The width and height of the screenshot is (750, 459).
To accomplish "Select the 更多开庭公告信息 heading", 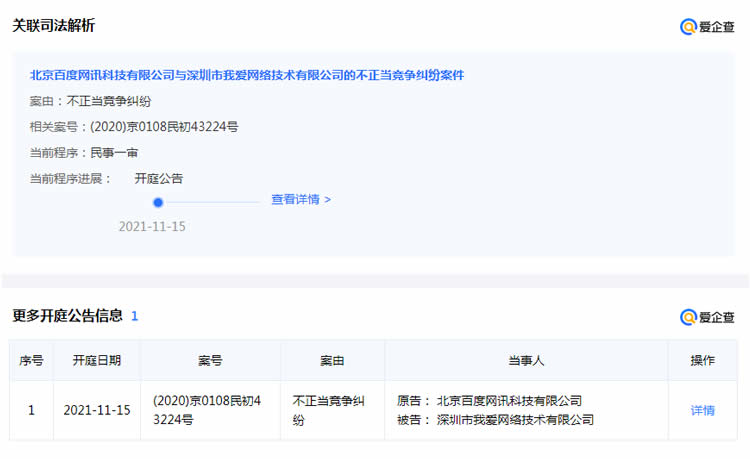I will coord(67,316).
